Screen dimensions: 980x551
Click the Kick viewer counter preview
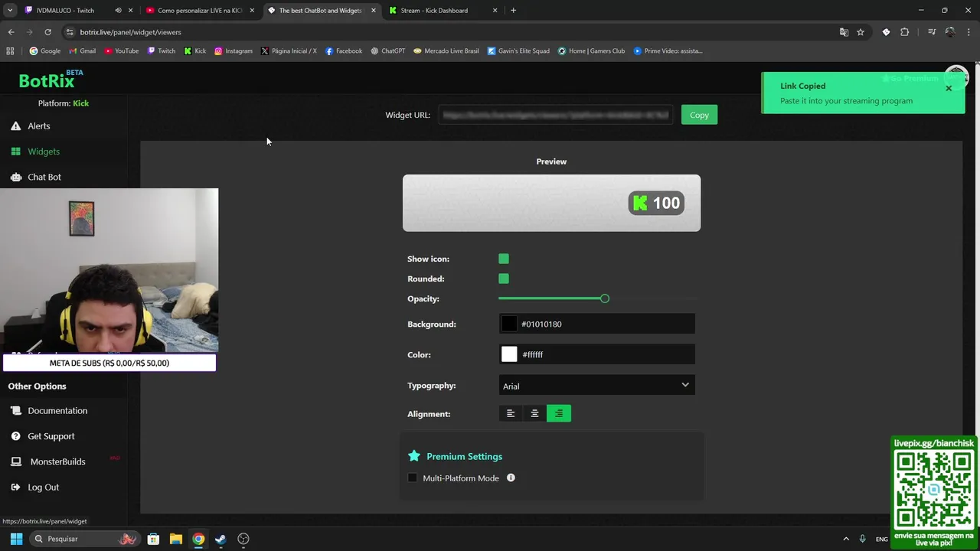point(656,203)
